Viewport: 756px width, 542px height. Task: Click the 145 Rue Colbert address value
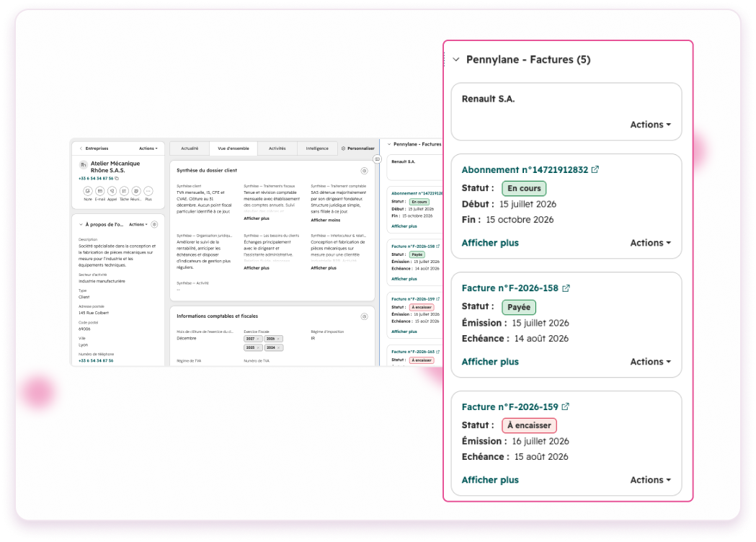[x=94, y=313]
